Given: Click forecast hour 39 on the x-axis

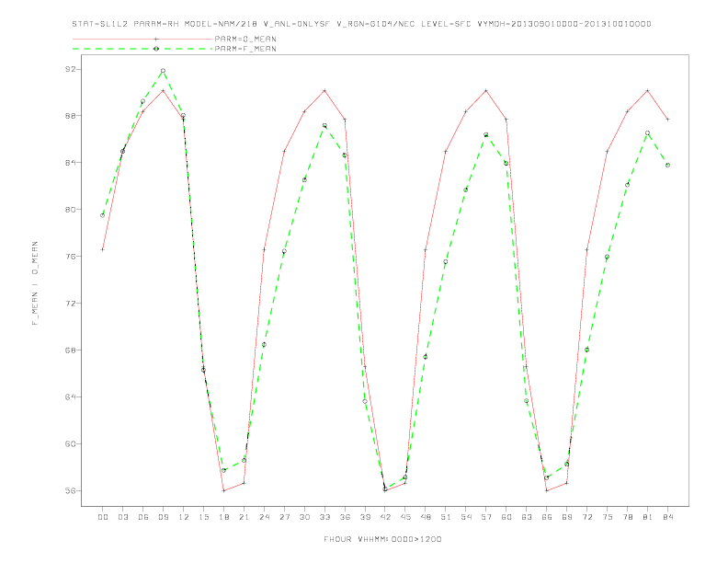Looking at the screenshot, I should (365, 517).
